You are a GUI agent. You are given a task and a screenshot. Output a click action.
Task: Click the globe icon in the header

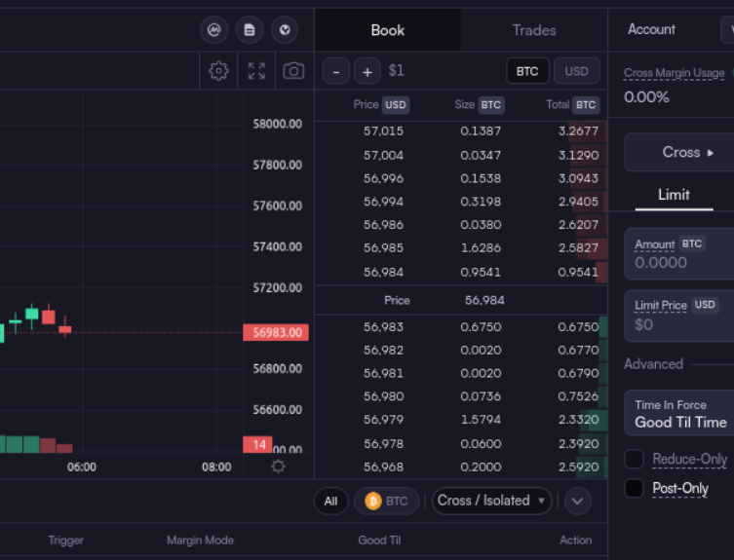click(x=284, y=30)
